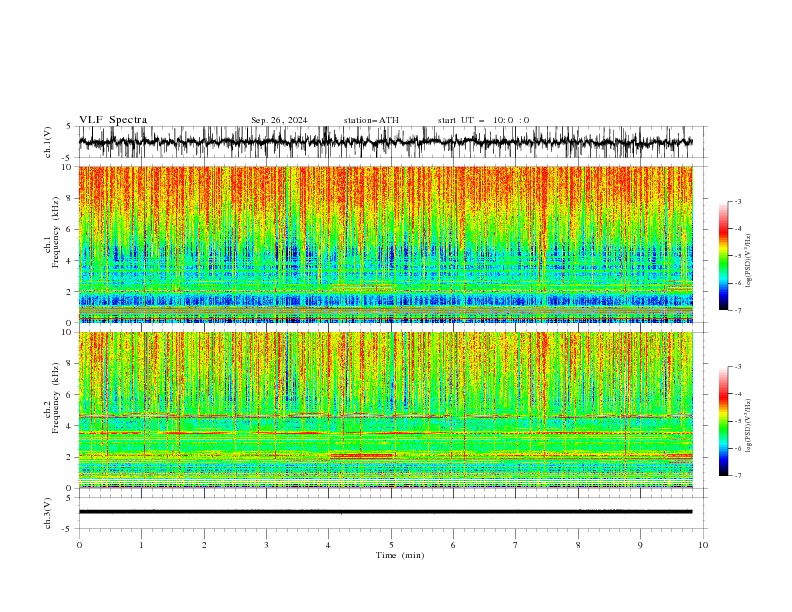Click the lower log(PSD)(V²/Hz) colorbar label
Screen dimensions: 792x612
pyautogui.click(x=749, y=425)
